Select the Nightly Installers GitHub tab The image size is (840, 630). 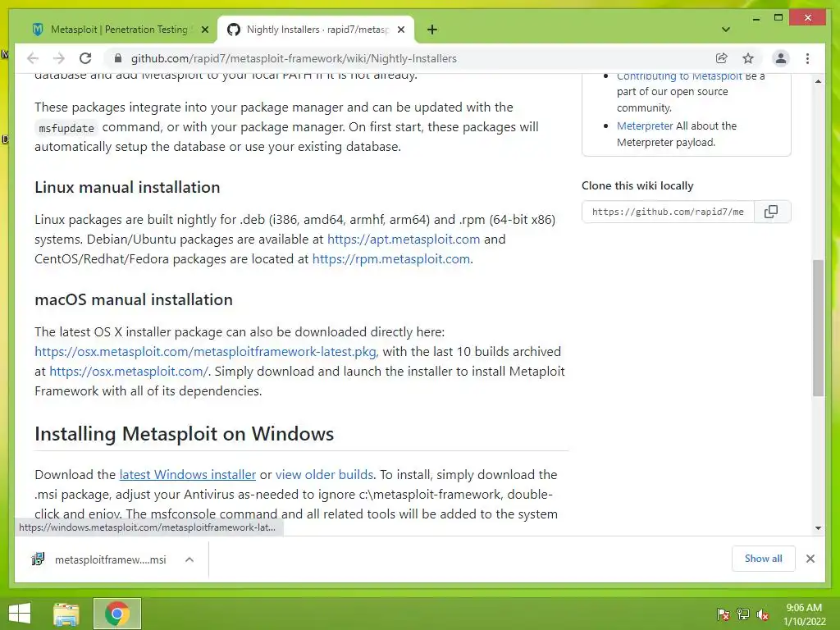316,30
